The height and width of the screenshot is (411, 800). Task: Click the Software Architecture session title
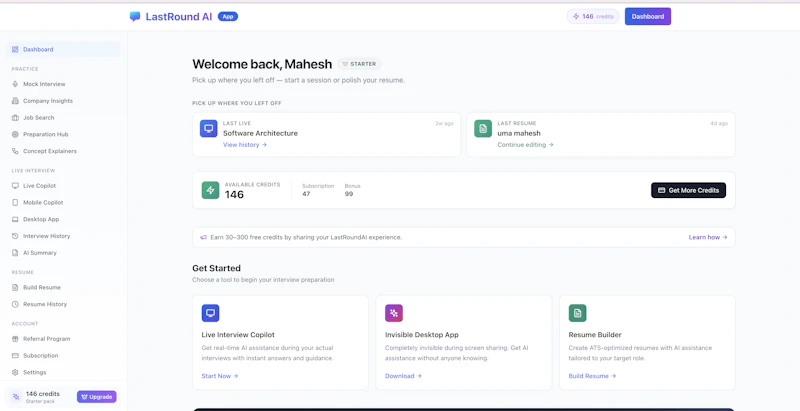coord(260,133)
